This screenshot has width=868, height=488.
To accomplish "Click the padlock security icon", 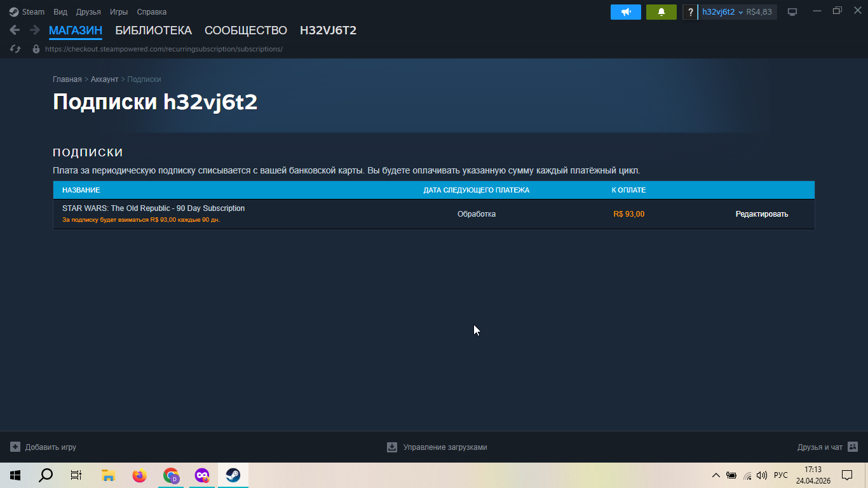I will point(36,49).
